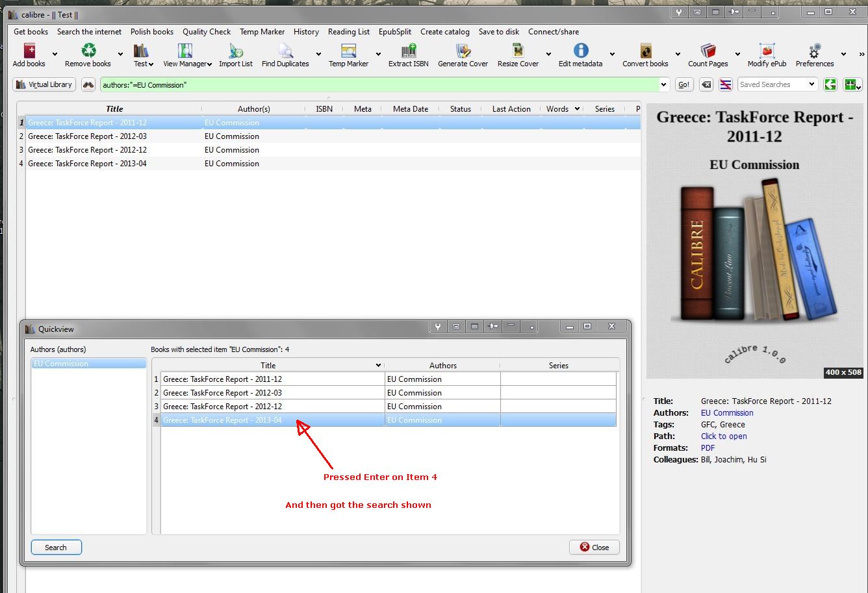Click the Modify ePub toolbar icon
Screen dimensions: 868x593
point(767,51)
